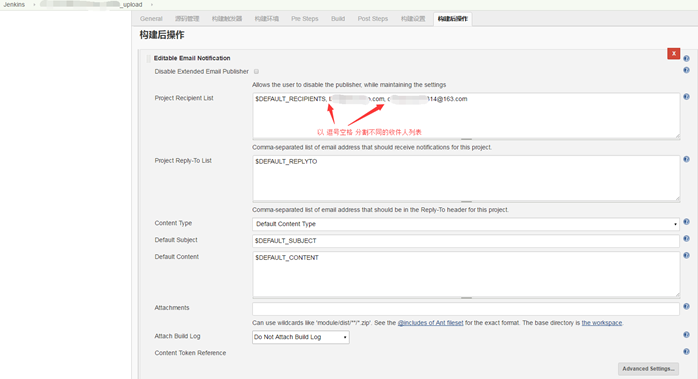The height and width of the screenshot is (379, 698).
Task: Select the 构建后操作 tab
Action: (x=453, y=19)
